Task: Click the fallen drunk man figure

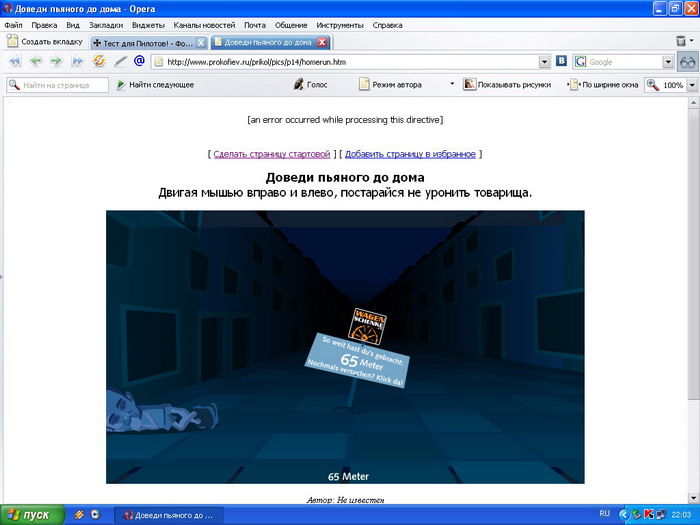Action: click(x=162, y=412)
